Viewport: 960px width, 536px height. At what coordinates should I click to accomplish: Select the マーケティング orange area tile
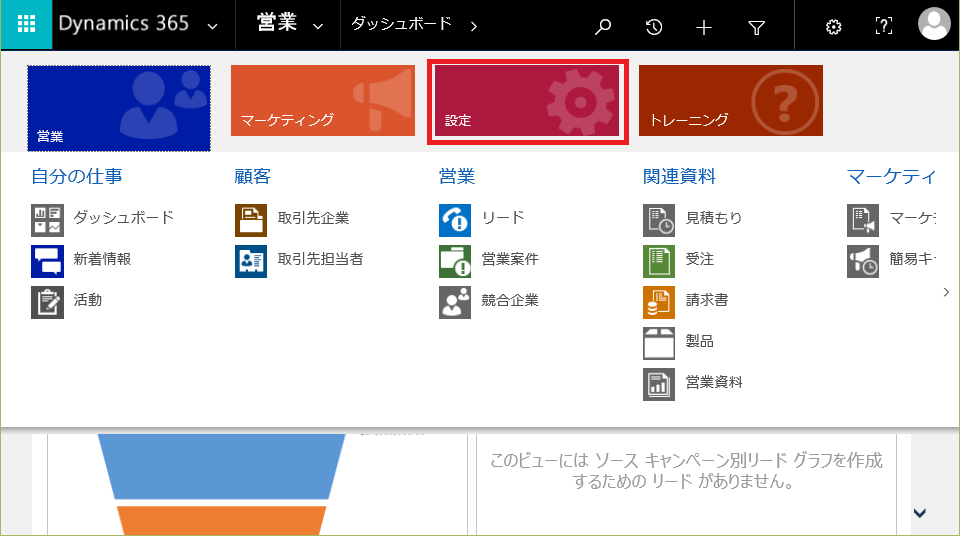pos(323,100)
